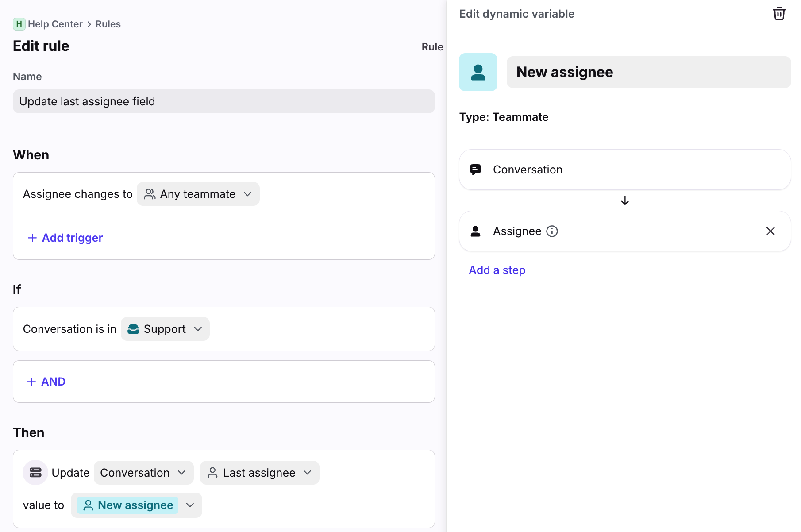The width and height of the screenshot is (801, 532).
Task: Edit the rule name input field
Action: 223,102
